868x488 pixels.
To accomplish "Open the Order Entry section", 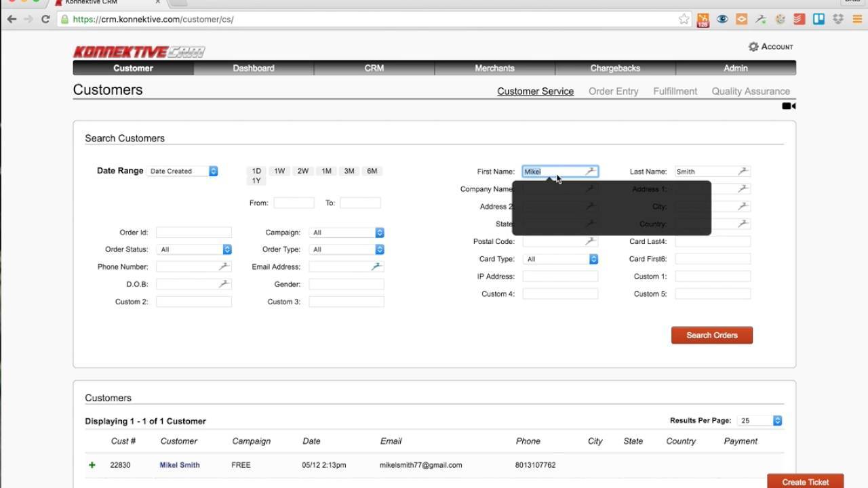I will [x=612, y=91].
